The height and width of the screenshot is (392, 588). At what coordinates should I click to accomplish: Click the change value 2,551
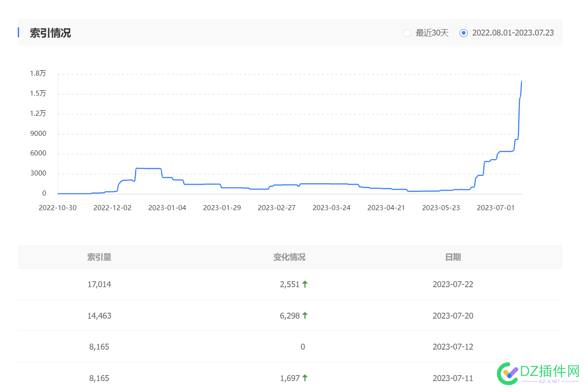pos(290,284)
